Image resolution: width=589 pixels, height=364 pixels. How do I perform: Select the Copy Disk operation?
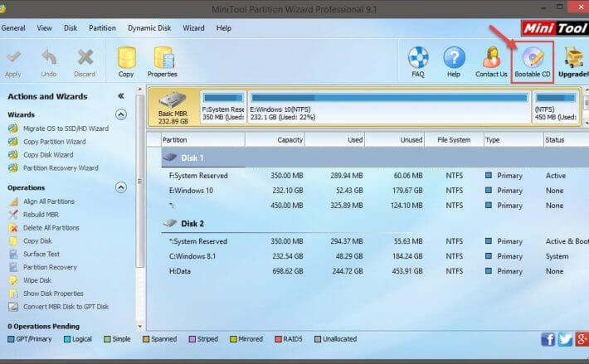pos(37,241)
